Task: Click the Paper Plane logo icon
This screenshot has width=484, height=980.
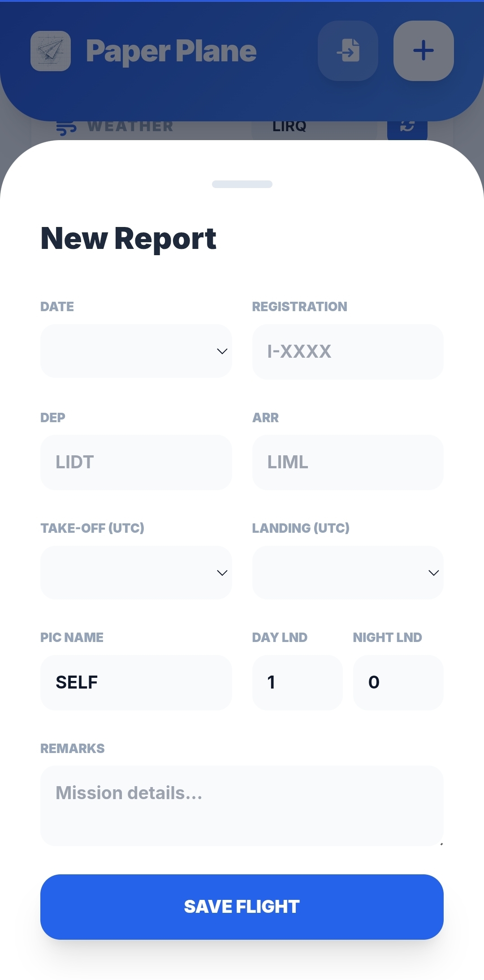Action: point(51,51)
